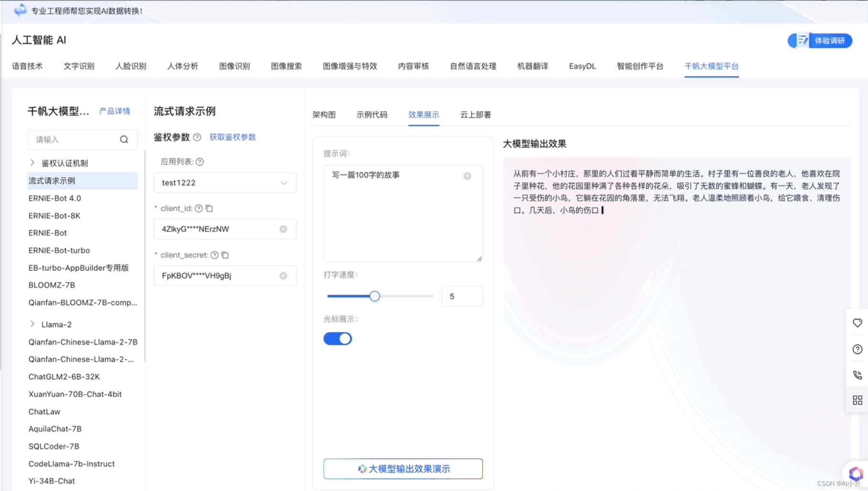Copy the client_secret value icon
Viewport: 868px width, 491px height.
(225, 255)
